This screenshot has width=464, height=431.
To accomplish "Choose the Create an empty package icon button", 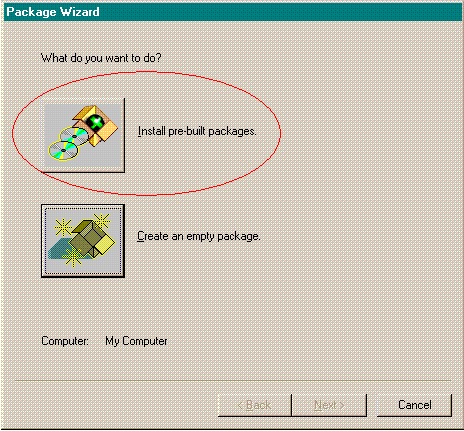I will (83, 241).
